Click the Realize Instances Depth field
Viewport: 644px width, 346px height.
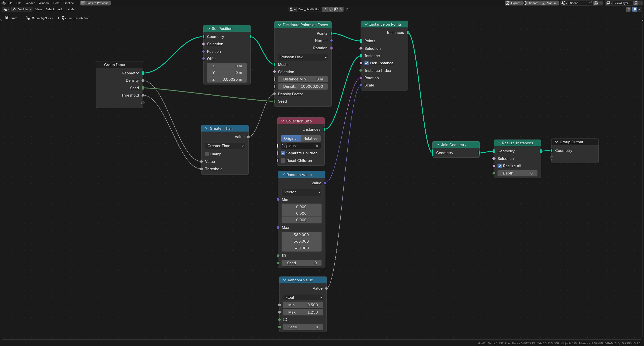coord(517,173)
